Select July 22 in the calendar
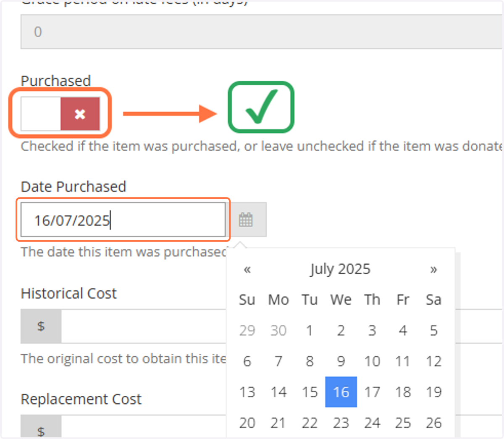Screen dimensions: 504x439 [310, 423]
